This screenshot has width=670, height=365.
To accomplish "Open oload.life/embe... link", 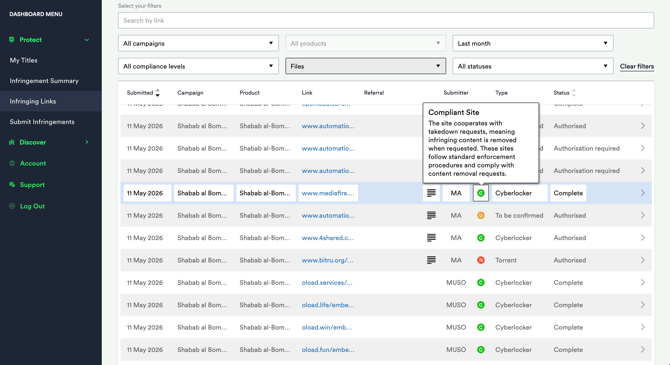I will tap(328, 305).
